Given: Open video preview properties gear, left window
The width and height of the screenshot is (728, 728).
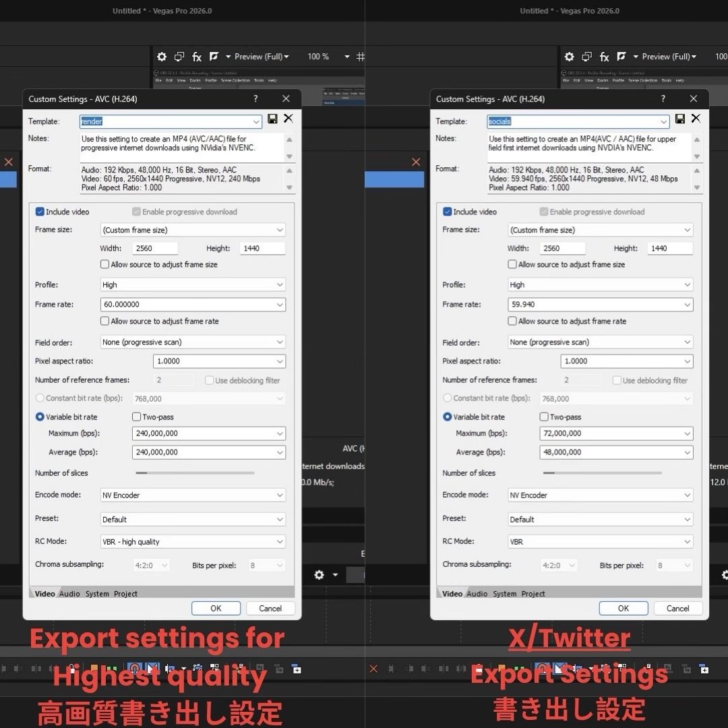Looking at the screenshot, I should [162, 57].
